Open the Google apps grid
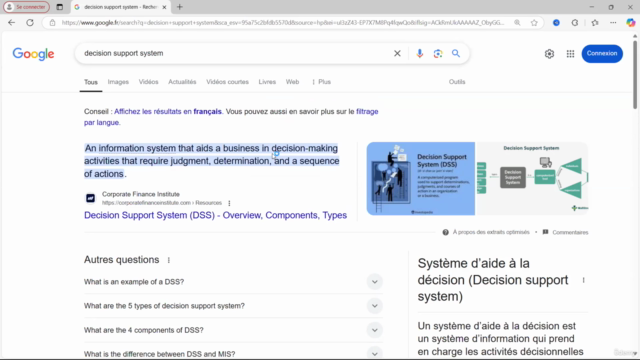Screen dimensions: 640x360 [x=570, y=53]
